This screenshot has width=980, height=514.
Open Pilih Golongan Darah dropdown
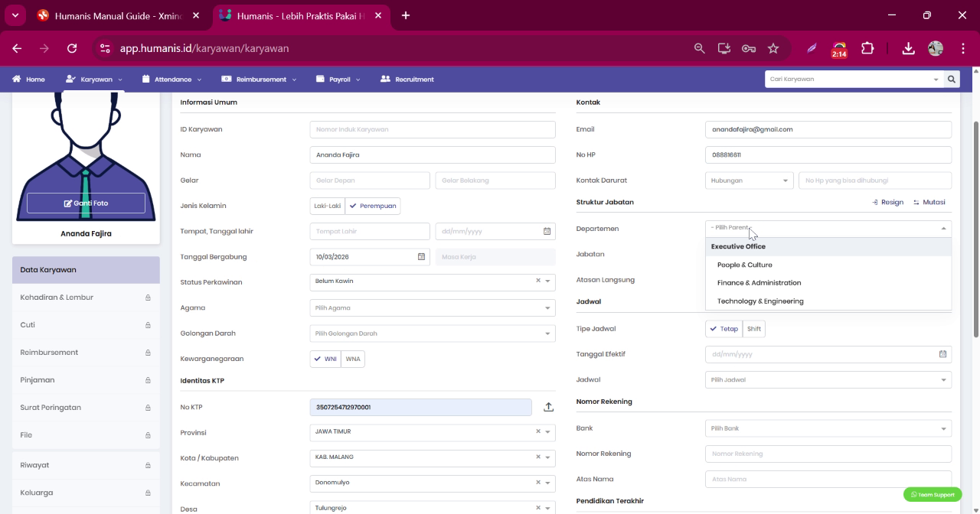coord(433,333)
